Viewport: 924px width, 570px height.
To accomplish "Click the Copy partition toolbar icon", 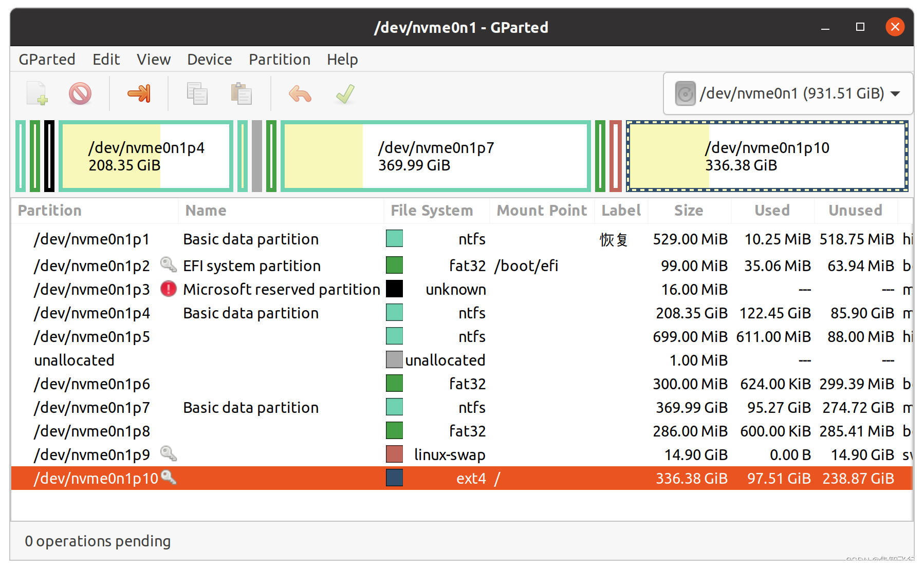I will pos(197,93).
